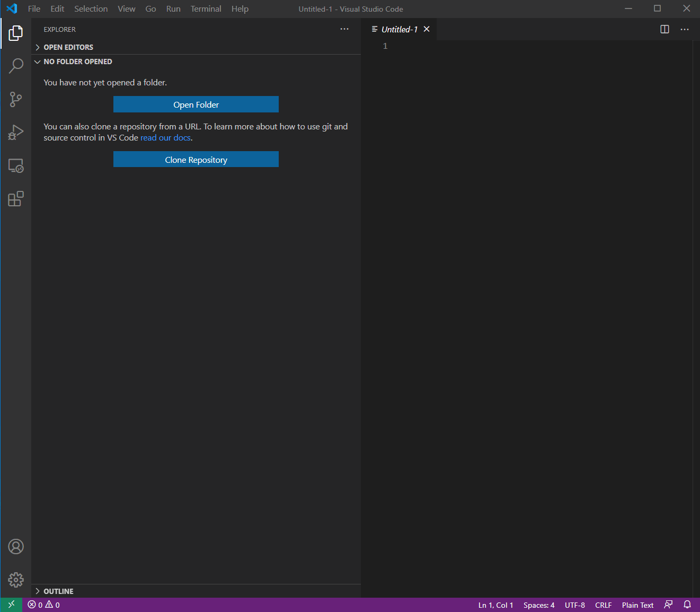Click the Explorer panel more actions ellipsis
This screenshot has width=700, height=612.
(344, 29)
